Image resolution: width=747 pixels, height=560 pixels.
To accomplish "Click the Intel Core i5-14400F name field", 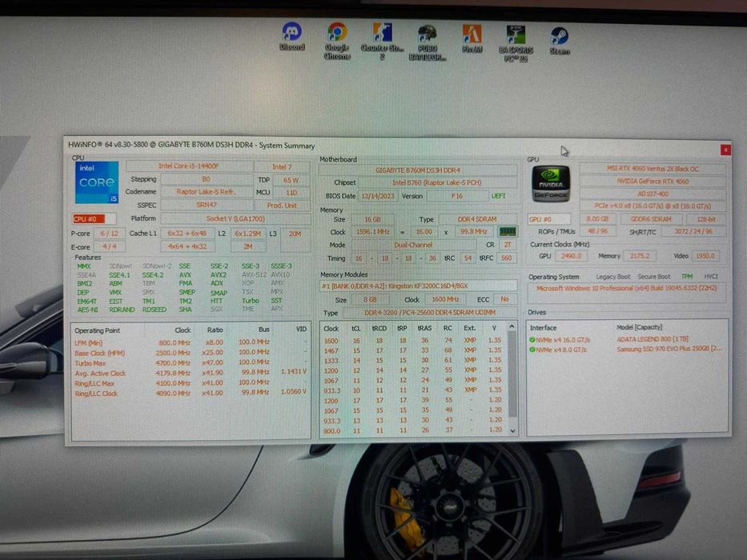I will [189, 166].
